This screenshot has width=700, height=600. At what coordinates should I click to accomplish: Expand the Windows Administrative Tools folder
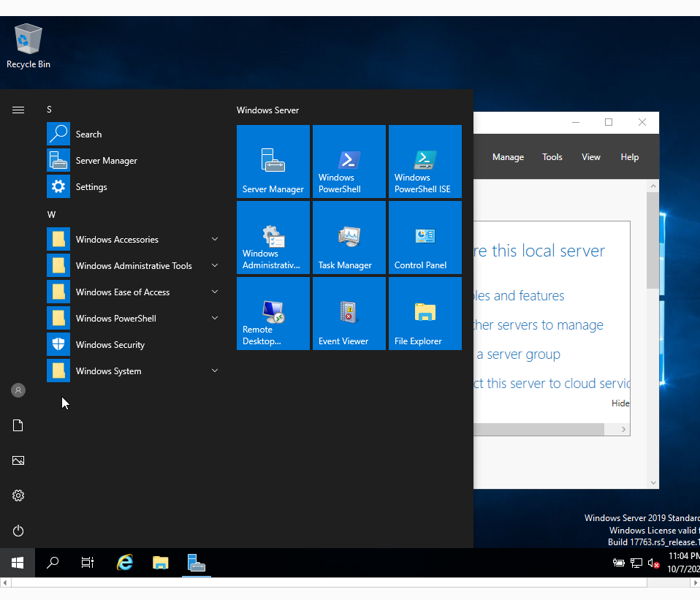[x=134, y=265]
